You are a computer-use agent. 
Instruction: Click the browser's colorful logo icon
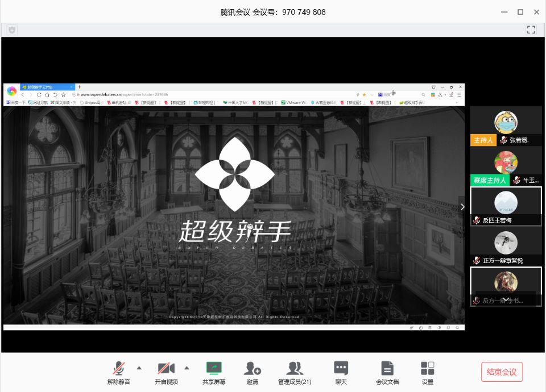11,91
